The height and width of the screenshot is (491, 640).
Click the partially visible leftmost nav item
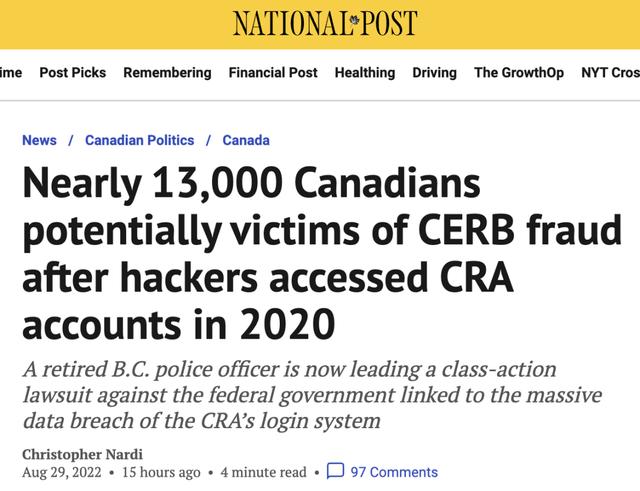(x=10, y=72)
